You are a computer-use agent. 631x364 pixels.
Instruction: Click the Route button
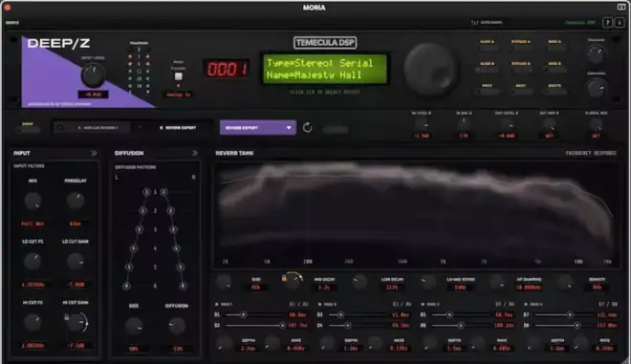tap(555, 92)
